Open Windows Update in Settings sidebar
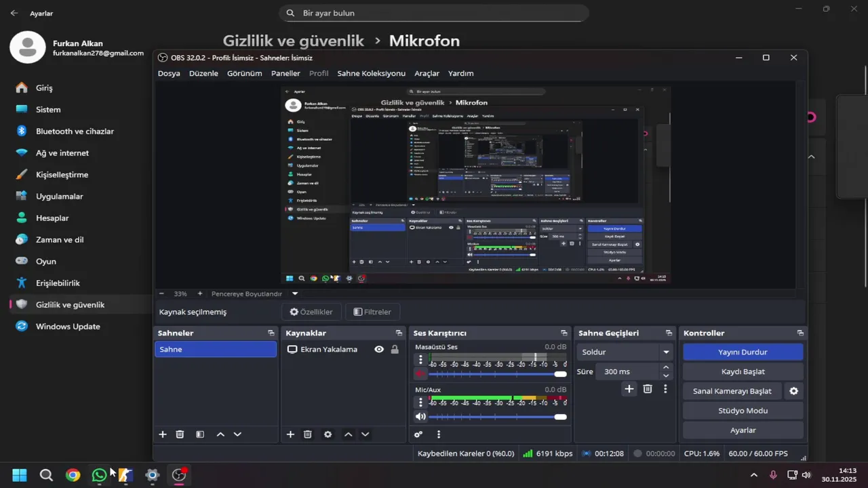Screen dimensions: 868x488 tap(68, 327)
